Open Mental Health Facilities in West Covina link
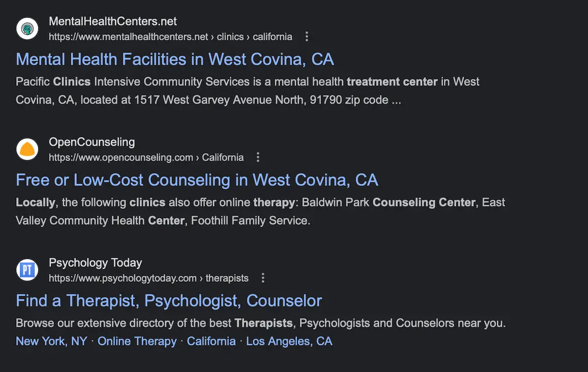 point(175,59)
